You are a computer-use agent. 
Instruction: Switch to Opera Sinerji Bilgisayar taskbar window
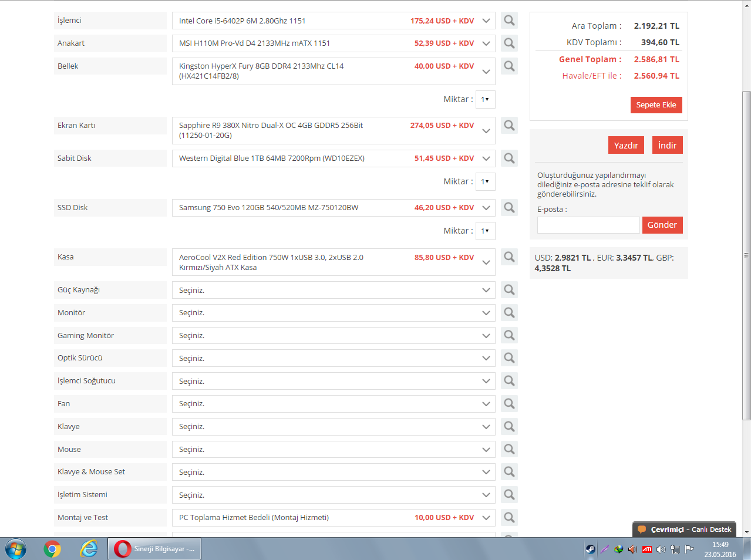tap(156, 549)
